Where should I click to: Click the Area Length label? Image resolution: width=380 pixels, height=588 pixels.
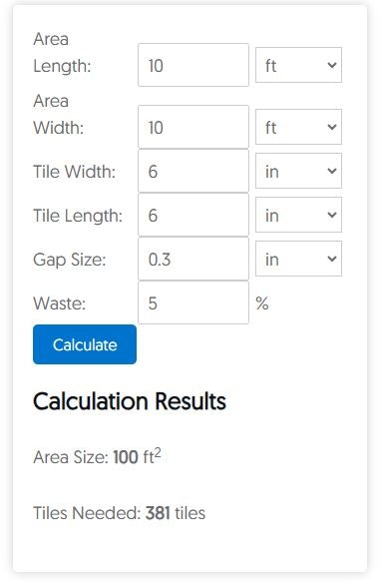(x=62, y=53)
